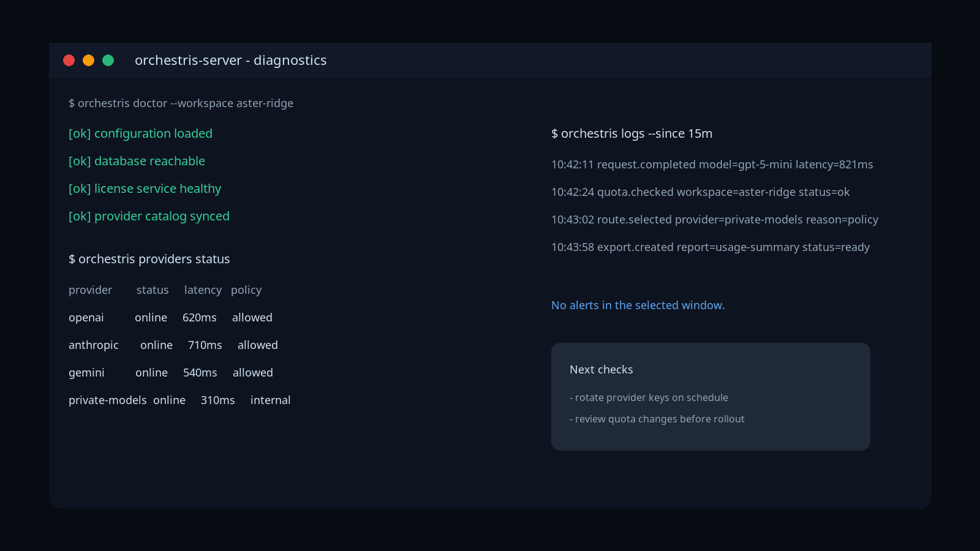Click anthropic row 'online' status
Image resolution: width=980 pixels, height=551 pixels.
tap(156, 345)
